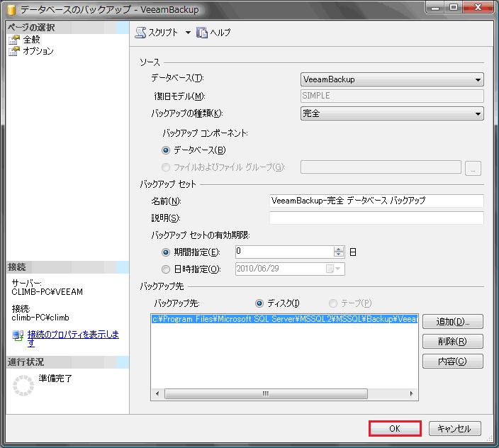Click the file group text field
The image size is (499, 448).
coord(381,167)
